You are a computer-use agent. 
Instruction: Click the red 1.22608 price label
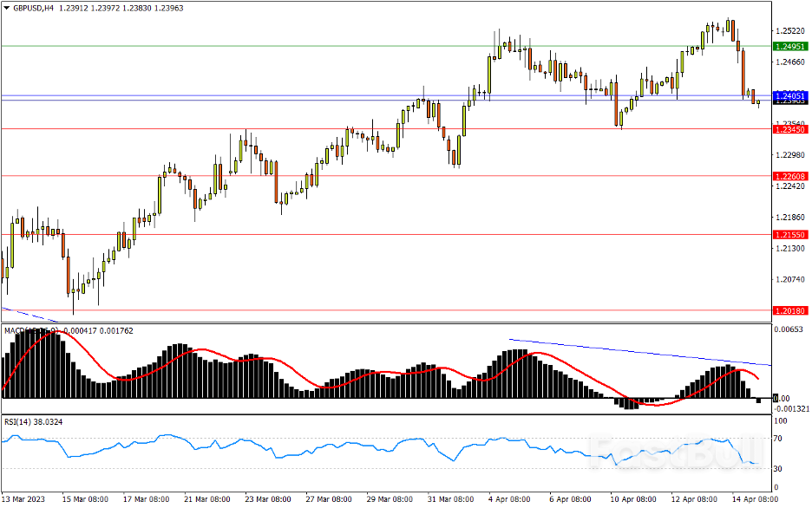coord(790,176)
